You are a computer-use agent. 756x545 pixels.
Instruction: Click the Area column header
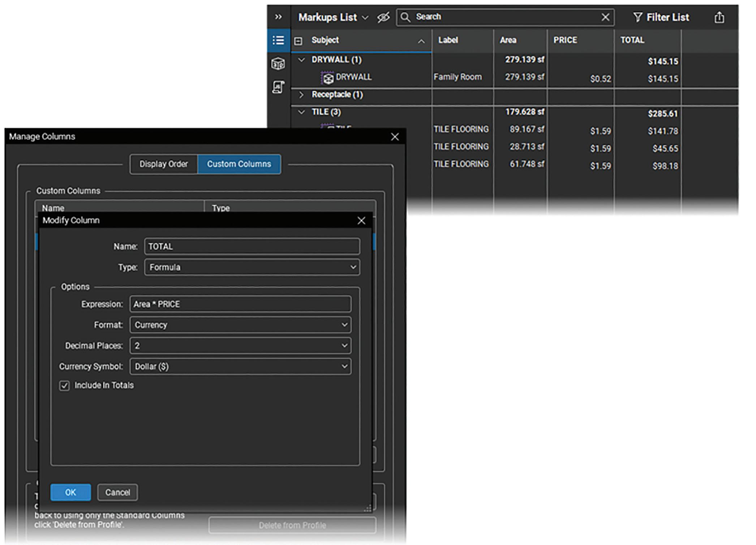click(x=520, y=40)
